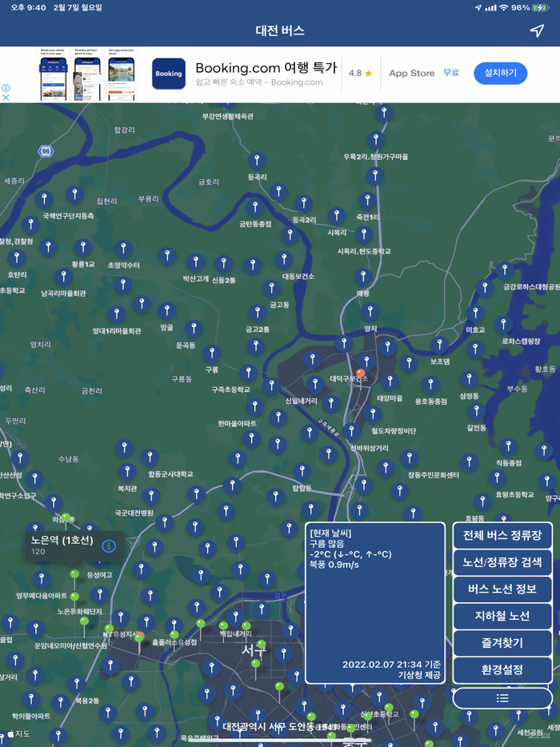Open info for 노은역 (1호선) callout
Image resolution: width=560 pixels, height=747 pixels.
point(109,546)
